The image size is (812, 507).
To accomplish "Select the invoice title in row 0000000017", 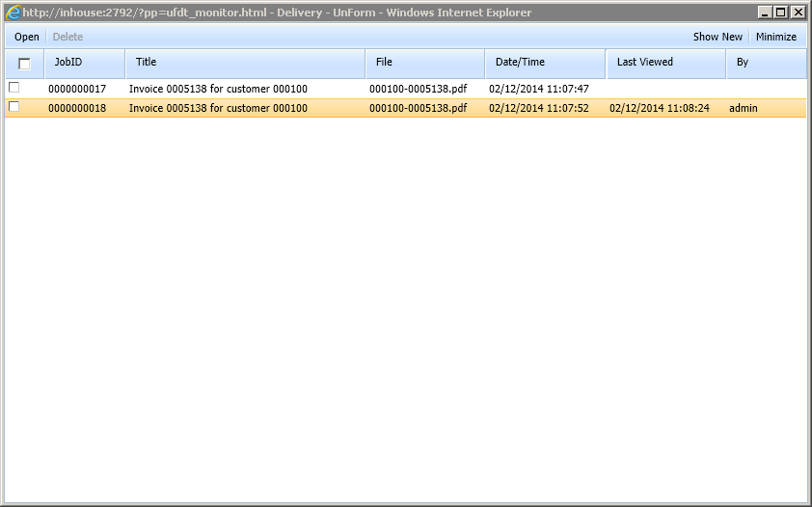I will (218, 89).
